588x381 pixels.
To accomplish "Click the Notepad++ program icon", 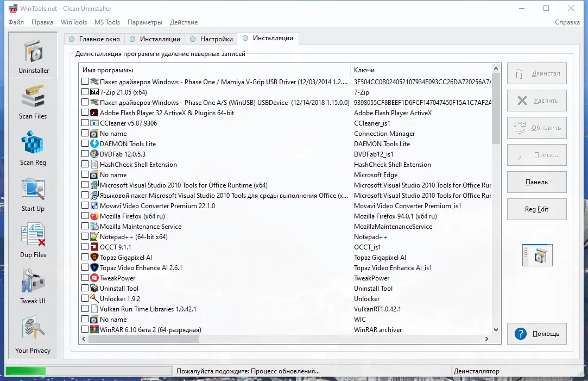I will pos(94,237).
